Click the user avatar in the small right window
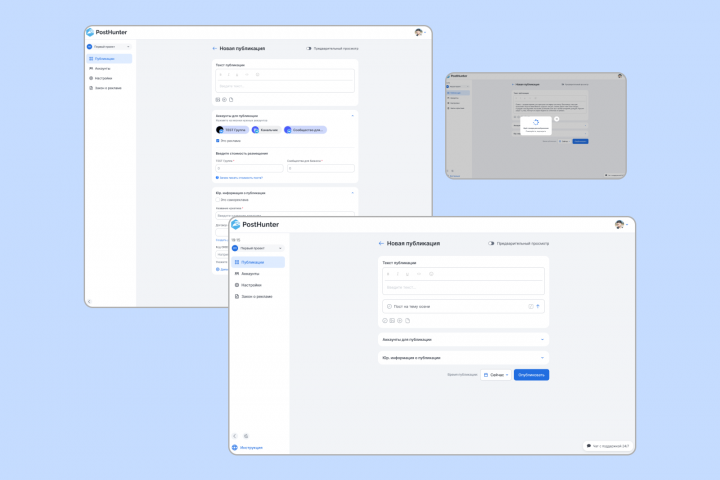The width and height of the screenshot is (720, 480). (x=620, y=76)
